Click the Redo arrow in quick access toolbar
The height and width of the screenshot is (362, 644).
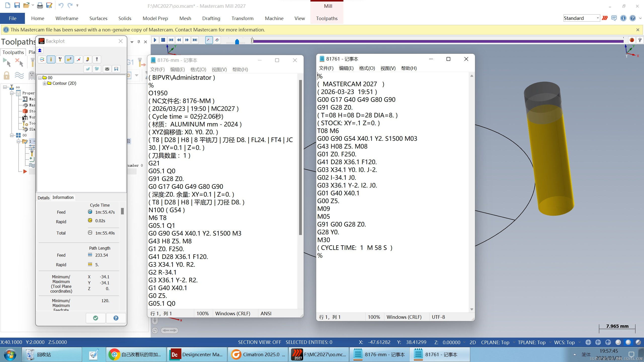tap(70, 5)
